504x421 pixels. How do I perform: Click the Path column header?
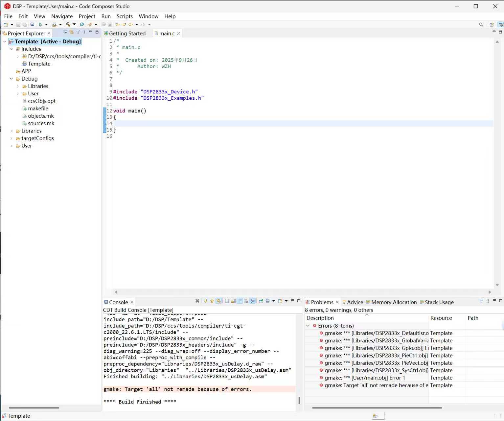[485, 318]
